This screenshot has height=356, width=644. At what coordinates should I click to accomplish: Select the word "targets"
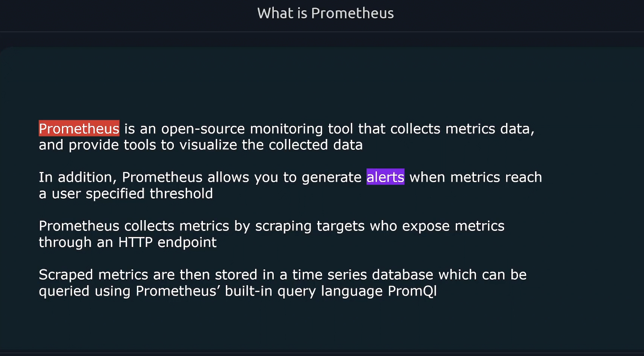pos(341,226)
